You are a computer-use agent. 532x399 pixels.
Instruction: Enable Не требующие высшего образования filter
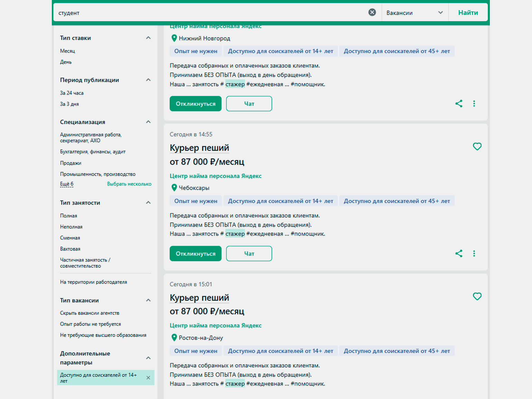coord(103,335)
